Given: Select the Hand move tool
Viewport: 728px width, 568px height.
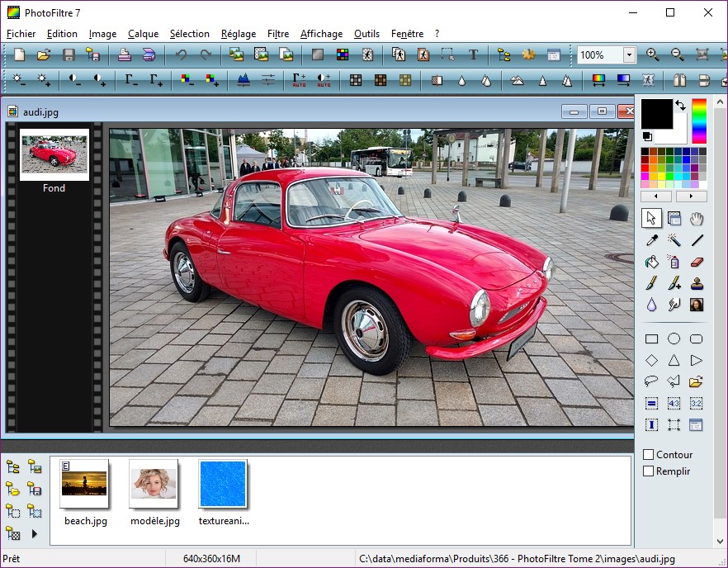Looking at the screenshot, I should [x=697, y=218].
